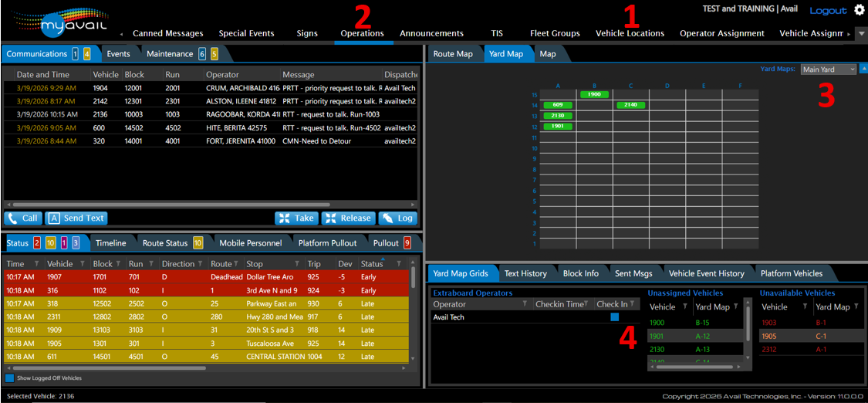Click the Release message button
The width and height of the screenshot is (868, 403).
[x=348, y=218]
